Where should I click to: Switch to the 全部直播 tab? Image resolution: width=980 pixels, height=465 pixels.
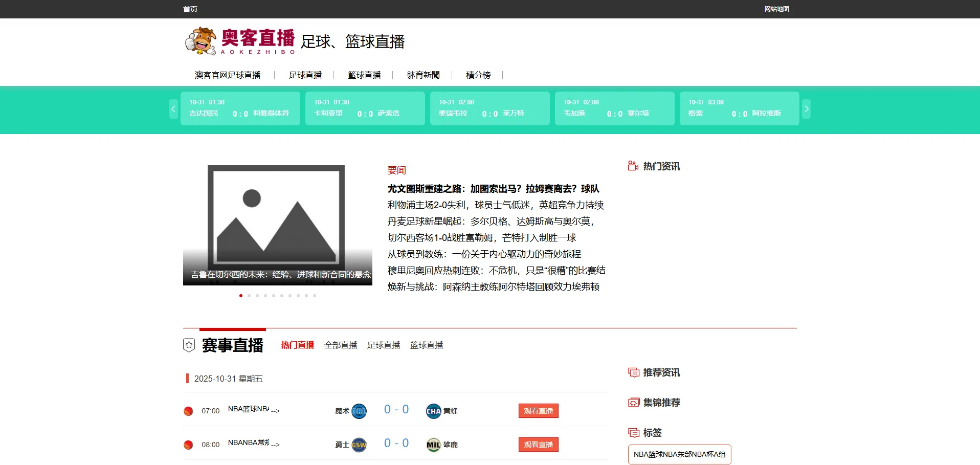tap(341, 345)
